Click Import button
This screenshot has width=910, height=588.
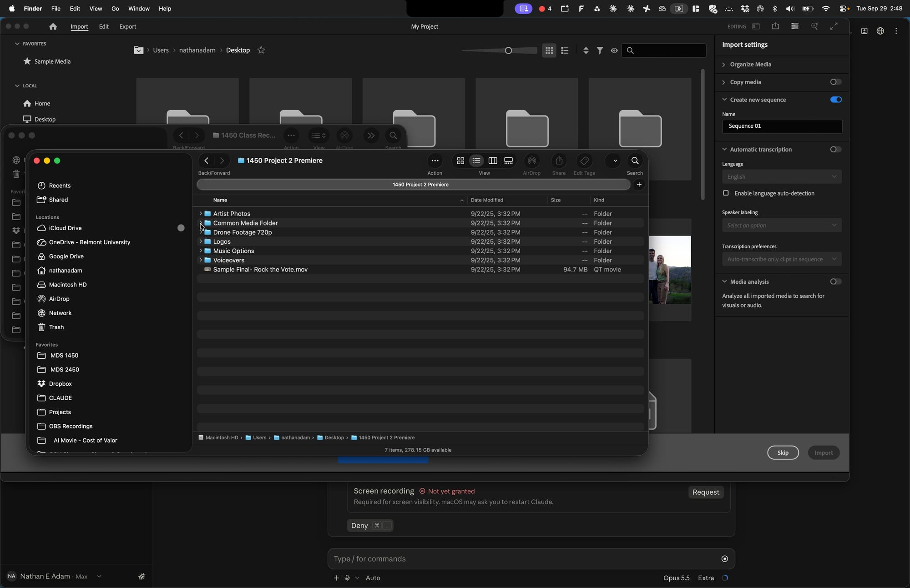pos(824,453)
